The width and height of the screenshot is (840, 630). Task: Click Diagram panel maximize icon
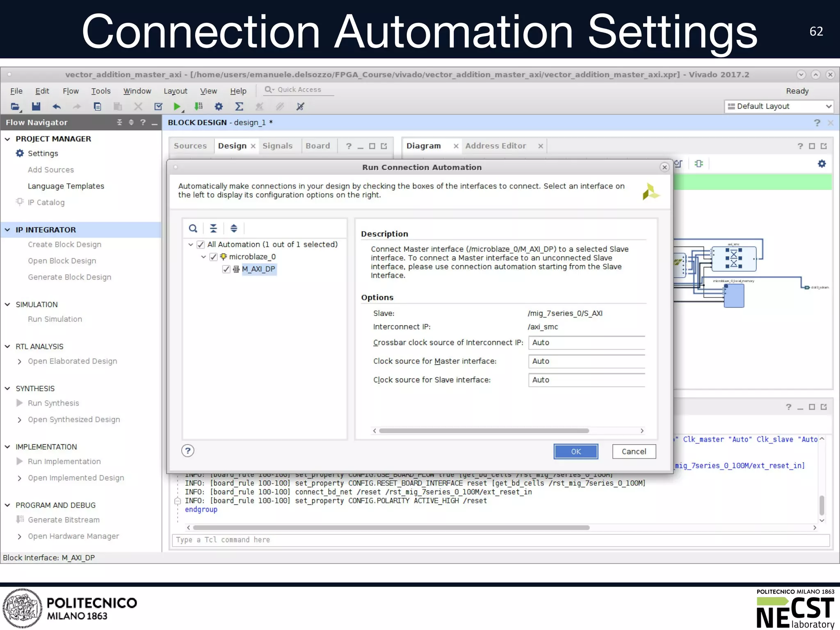[812, 146]
